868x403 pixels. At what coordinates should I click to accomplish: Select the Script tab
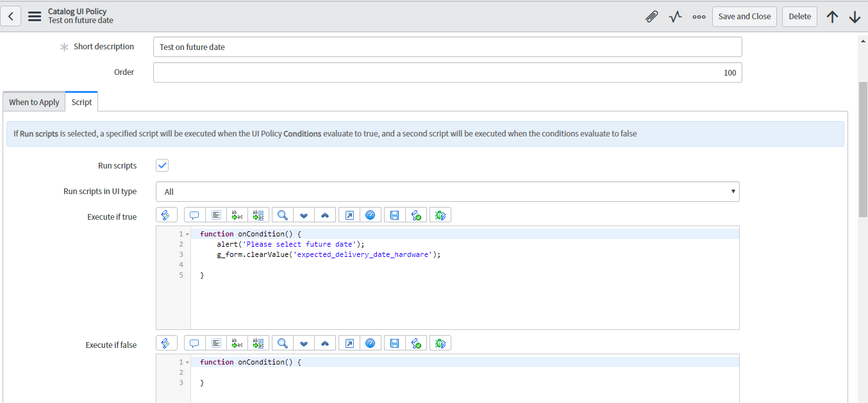(81, 102)
